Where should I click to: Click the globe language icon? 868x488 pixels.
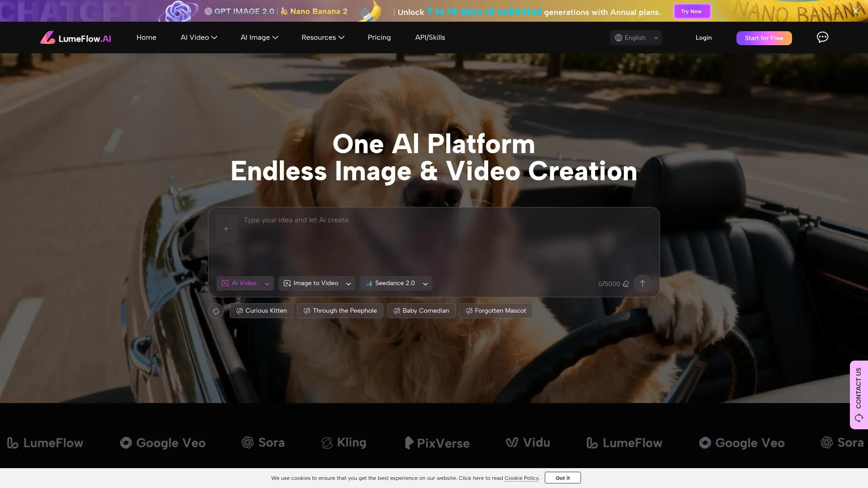pos(618,38)
